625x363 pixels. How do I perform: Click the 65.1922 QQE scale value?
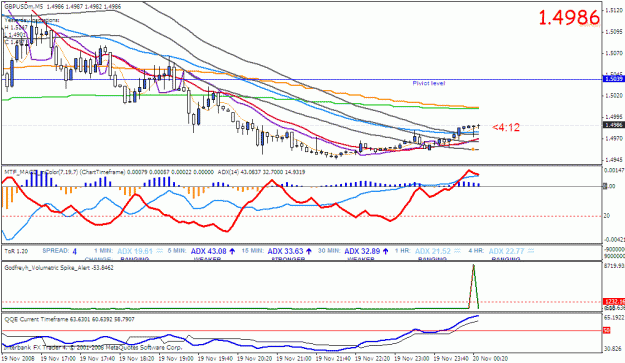(x=614, y=318)
